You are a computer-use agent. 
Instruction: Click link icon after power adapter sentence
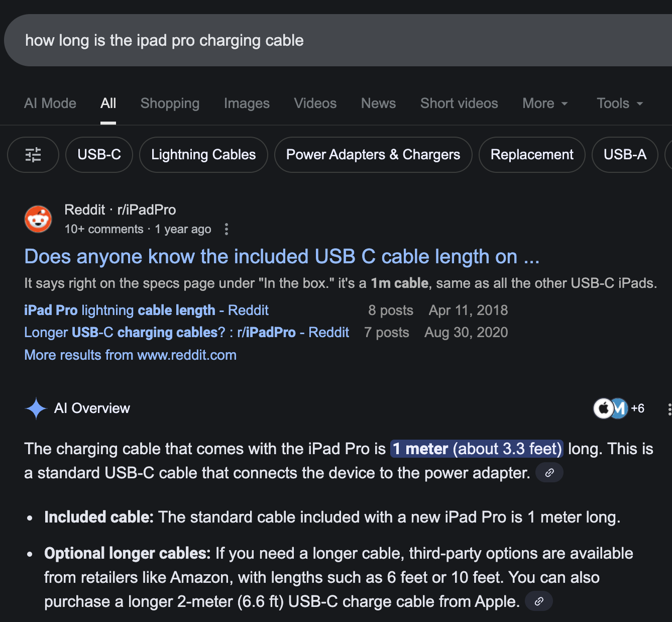(549, 473)
